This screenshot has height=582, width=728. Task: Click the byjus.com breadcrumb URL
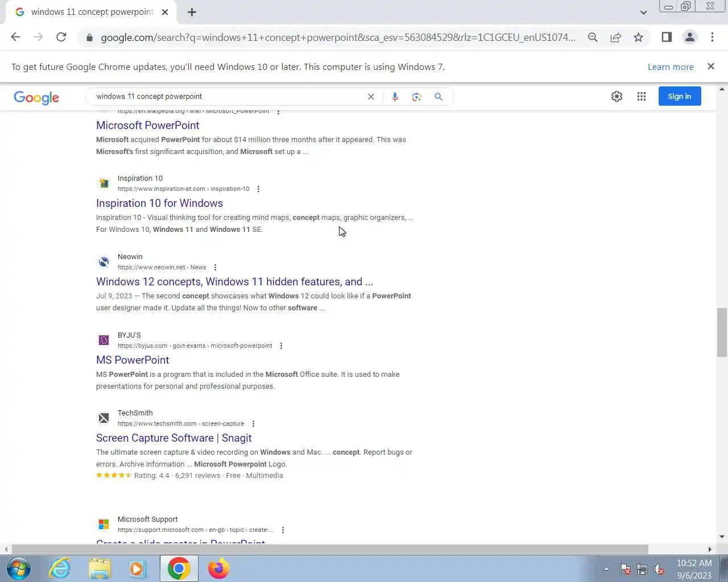[195, 346]
